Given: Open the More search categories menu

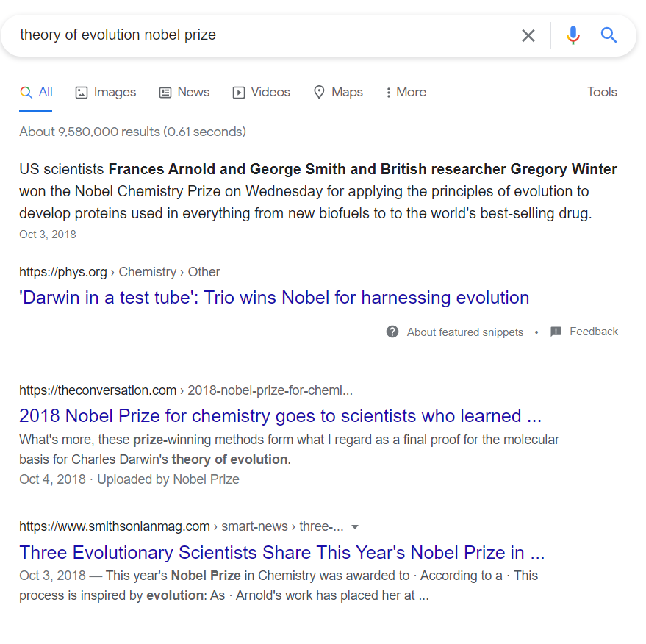Looking at the screenshot, I should [406, 93].
